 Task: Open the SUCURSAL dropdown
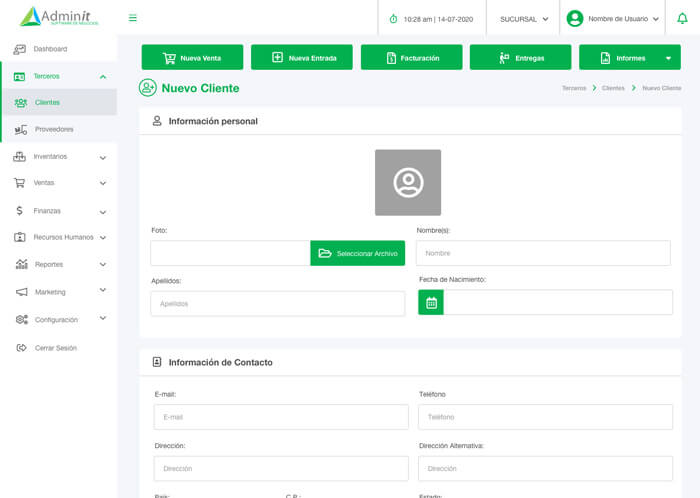524,19
